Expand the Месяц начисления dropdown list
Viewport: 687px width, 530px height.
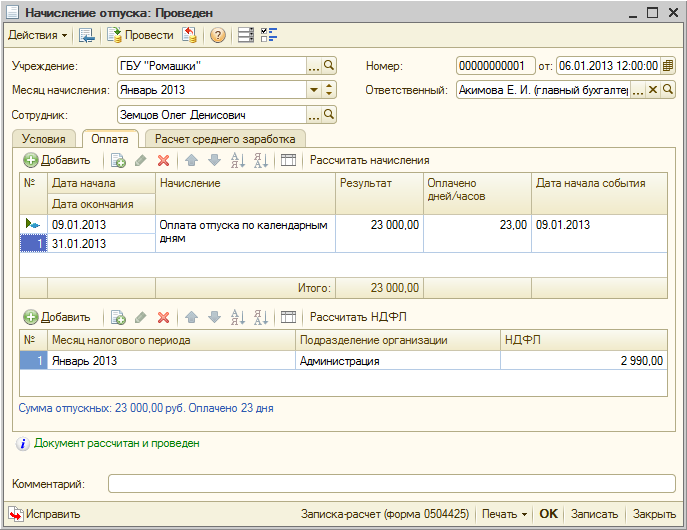(x=313, y=90)
